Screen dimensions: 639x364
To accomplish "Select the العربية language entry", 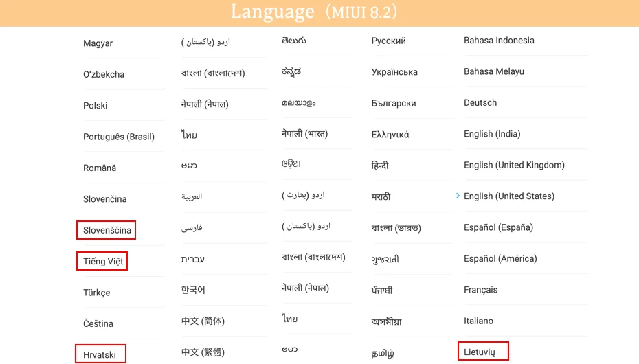I will point(192,196).
